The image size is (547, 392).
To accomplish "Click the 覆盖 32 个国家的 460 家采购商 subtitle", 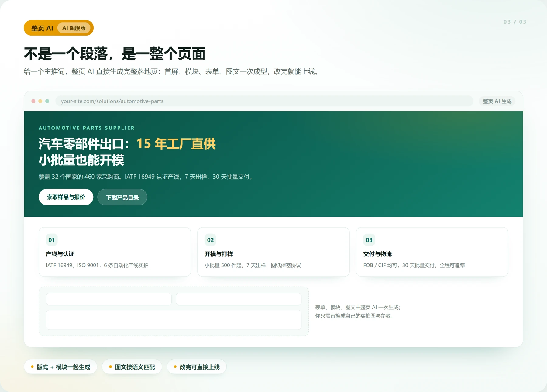I will point(146,177).
